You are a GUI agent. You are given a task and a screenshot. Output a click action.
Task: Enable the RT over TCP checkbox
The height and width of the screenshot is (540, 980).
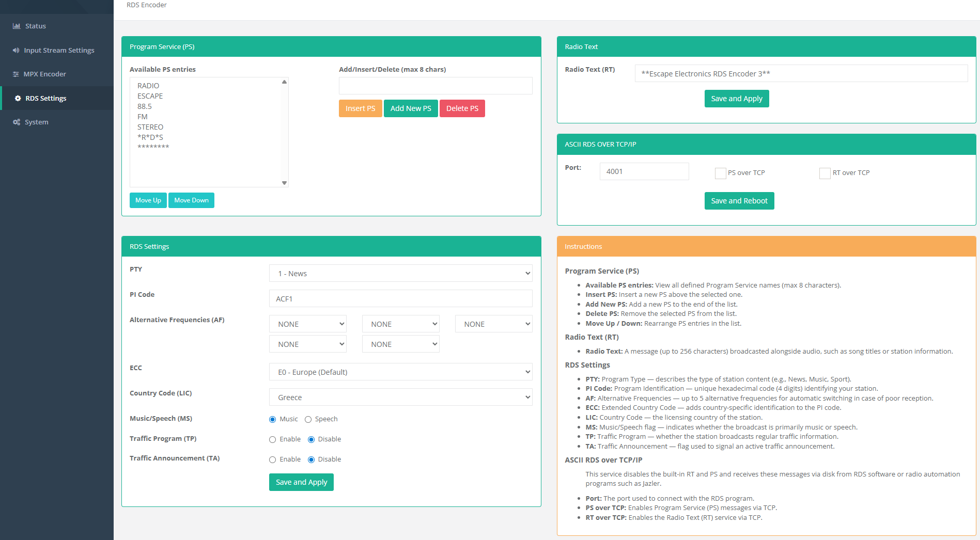(825, 173)
